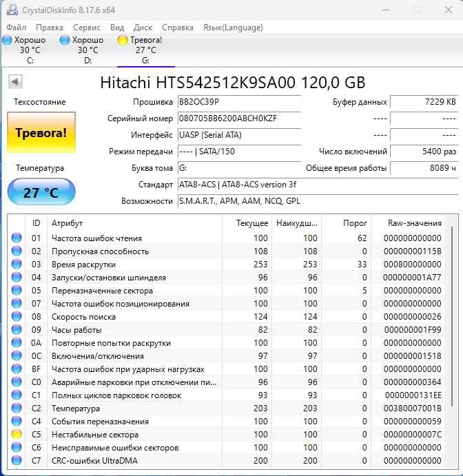Click status orb for attribute 04 row
This screenshot has height=476, width=463.
17,277
